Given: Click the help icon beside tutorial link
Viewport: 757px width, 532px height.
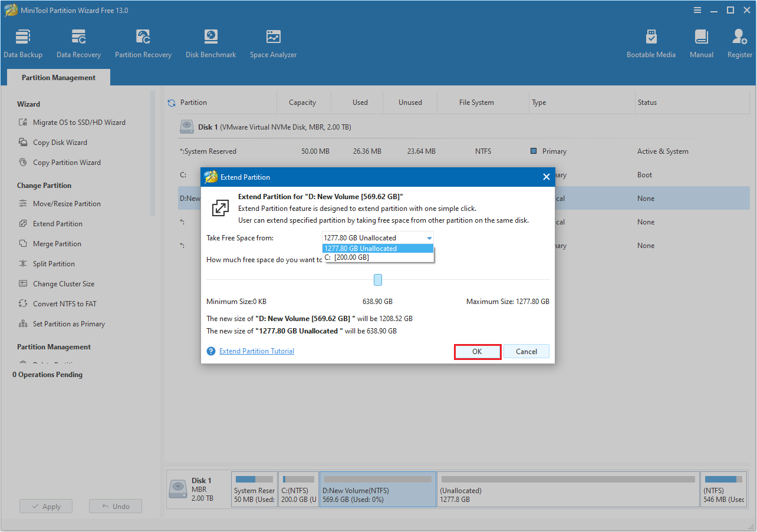Looking at the screenshot, I should click(211, 351).
